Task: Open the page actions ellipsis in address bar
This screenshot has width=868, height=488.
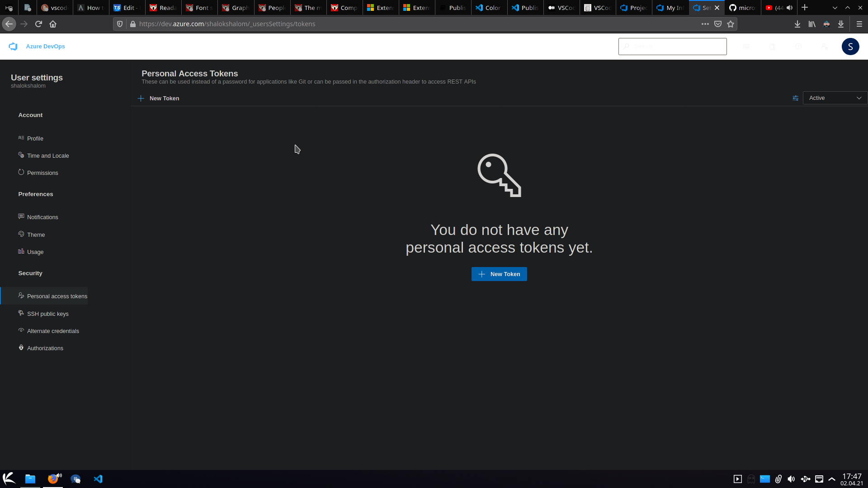Action: (x=705, y=24)
